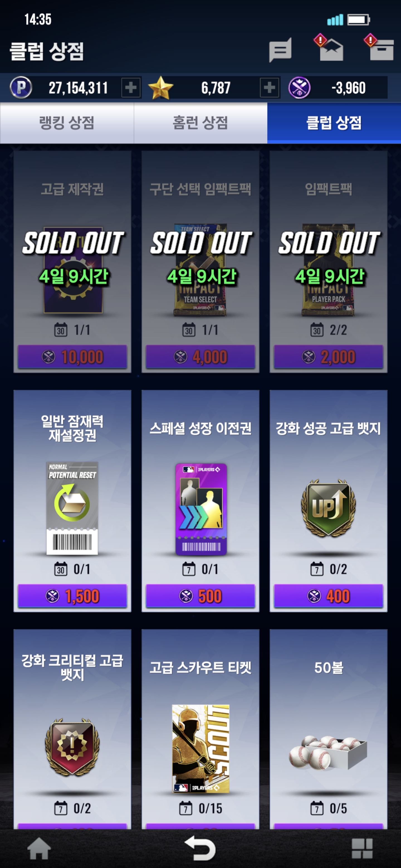Select the 클럽 상점 tab

[334, 123]
